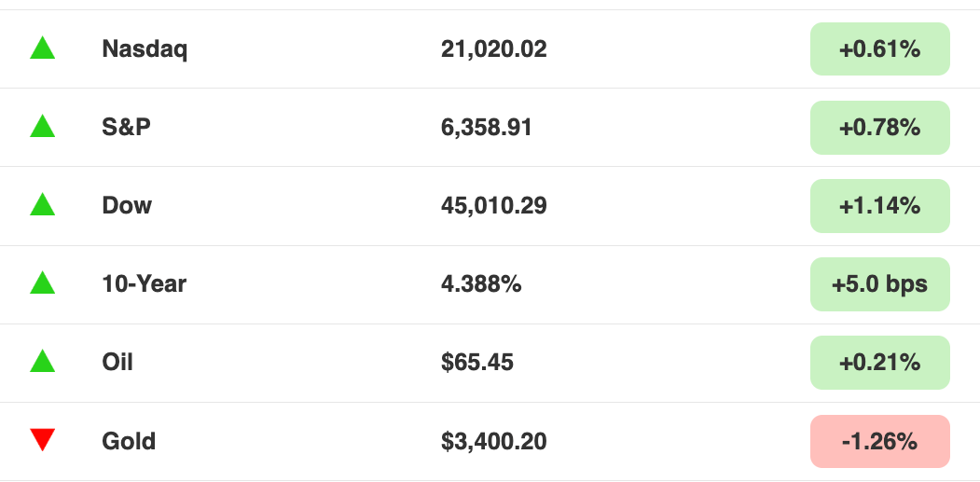Viewport: 980px width, 482px height.
Task: Open the S&P index name
Action: pyautogui.click(x=126, y=128)
